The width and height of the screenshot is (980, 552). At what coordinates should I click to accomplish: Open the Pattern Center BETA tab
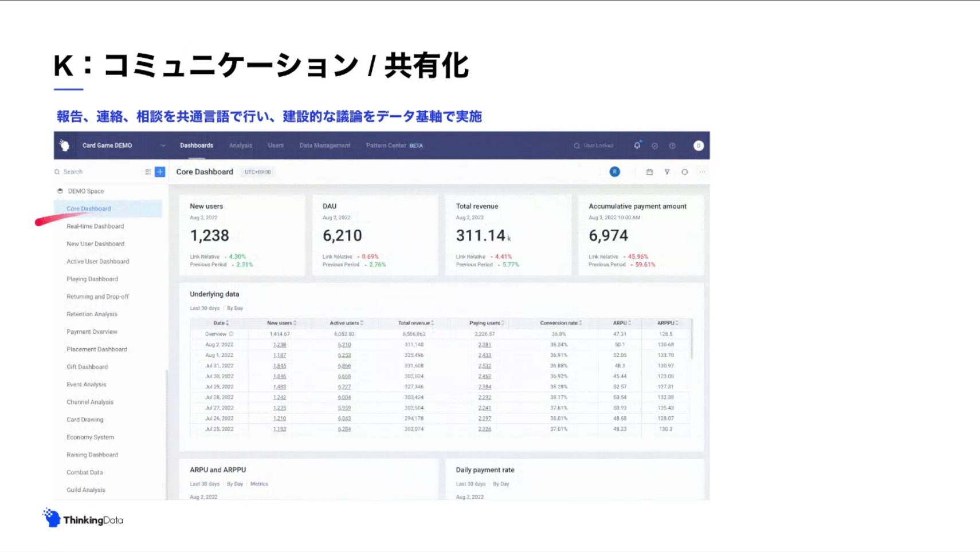[394, 145]
